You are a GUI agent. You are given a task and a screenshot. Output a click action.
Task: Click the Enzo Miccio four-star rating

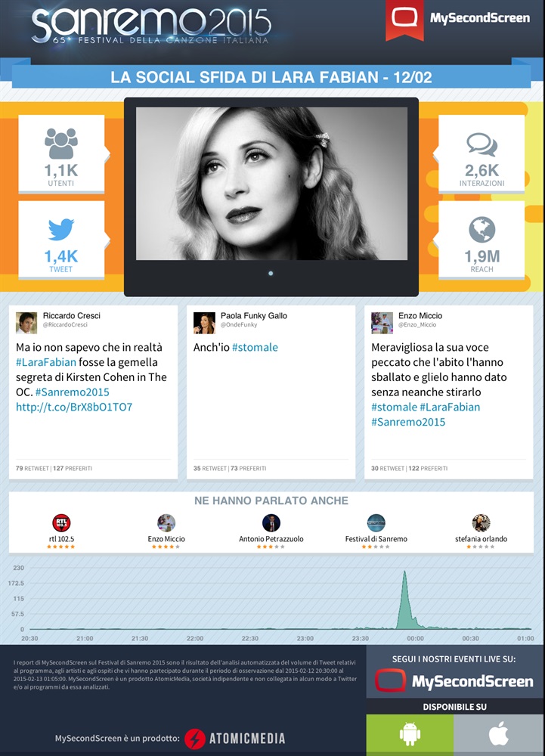point(166,547)
